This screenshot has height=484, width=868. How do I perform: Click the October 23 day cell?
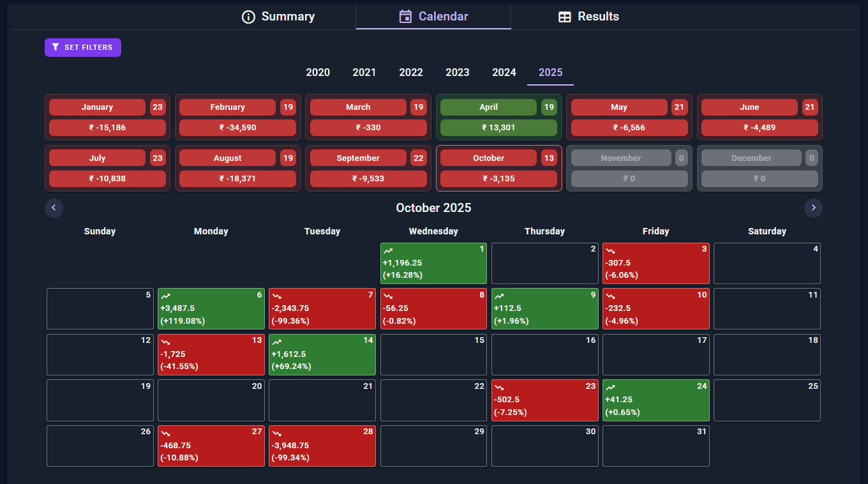[x=545, y=400]
